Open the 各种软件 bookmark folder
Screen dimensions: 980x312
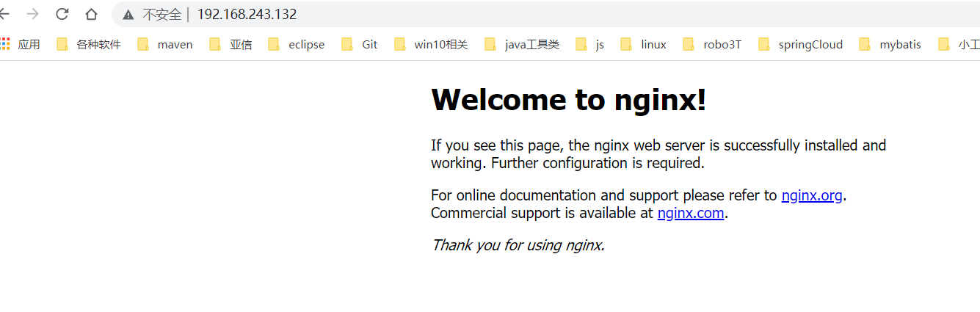tap(89, 44)
